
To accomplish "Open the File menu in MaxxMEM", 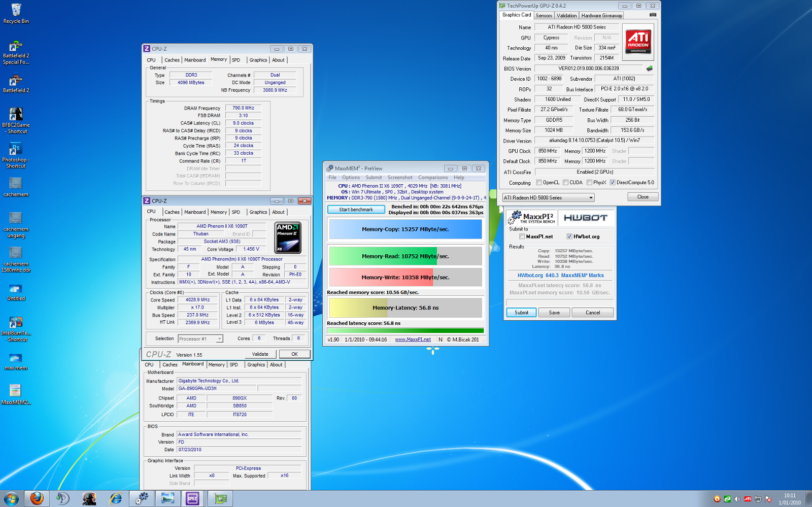I will [x=332, y=178].
